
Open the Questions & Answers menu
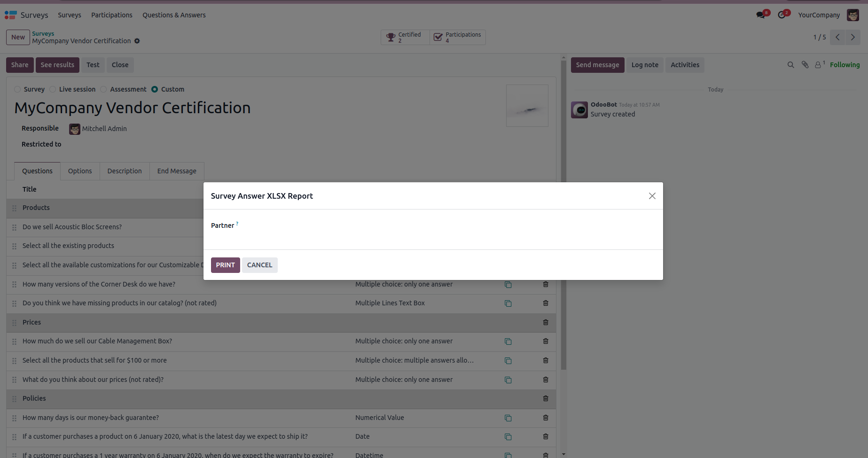(x=174, y=15)
